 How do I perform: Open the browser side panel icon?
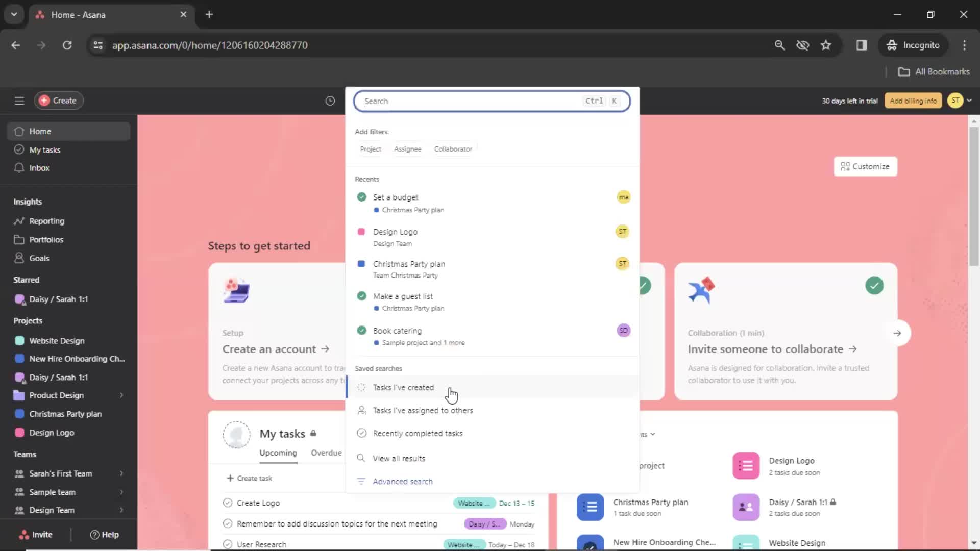point(862,45)
